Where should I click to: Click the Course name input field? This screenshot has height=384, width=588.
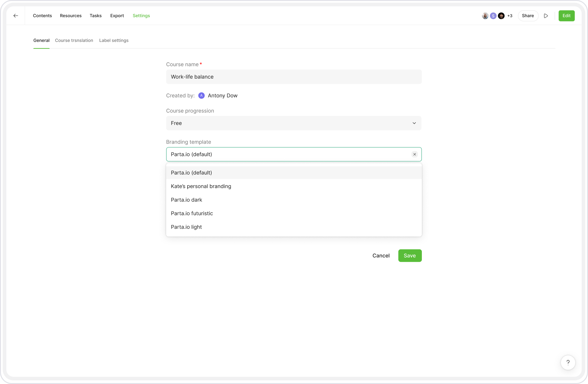click(293, 77)
